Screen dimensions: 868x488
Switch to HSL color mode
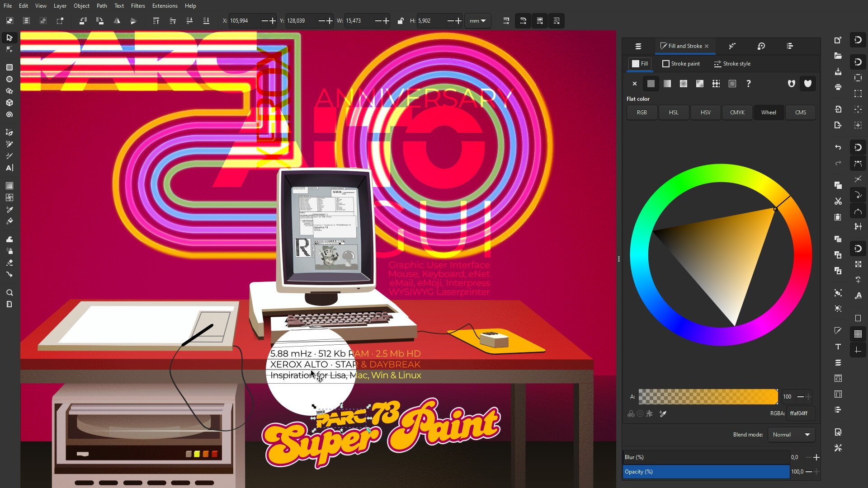point(674,113)
